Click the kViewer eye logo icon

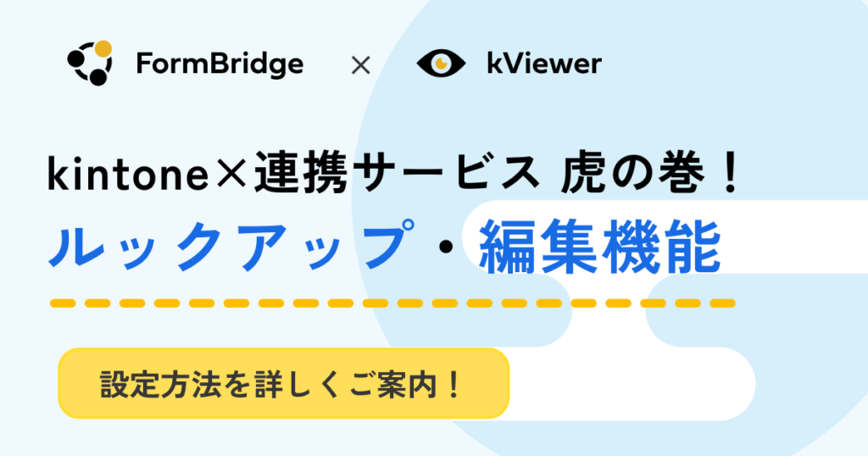pyautogui.click(x=441, y=64)
